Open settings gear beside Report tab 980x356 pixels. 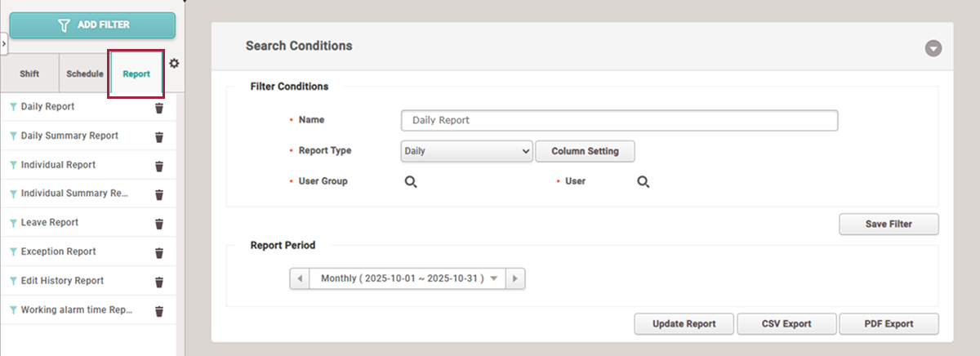(x=174, y=64)
